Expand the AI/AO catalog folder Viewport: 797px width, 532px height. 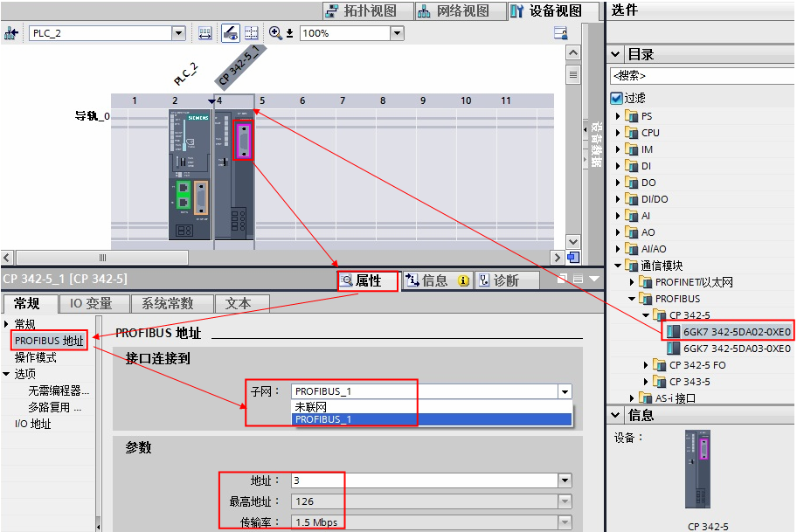pos(618,249)
